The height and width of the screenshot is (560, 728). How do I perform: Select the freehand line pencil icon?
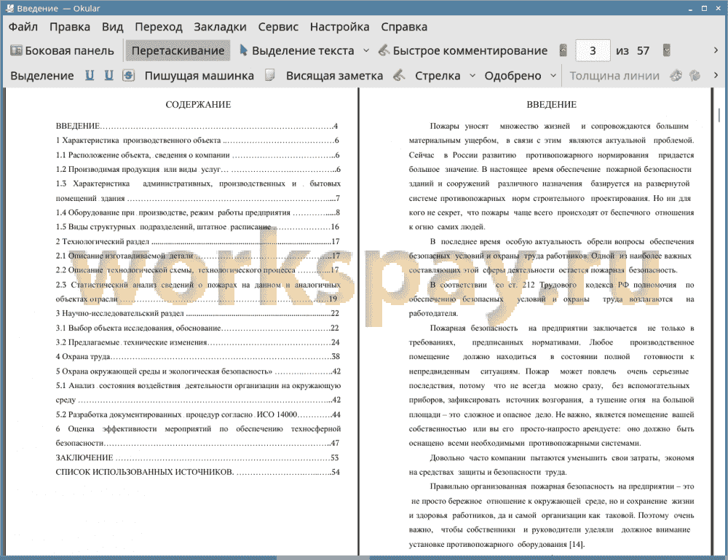[x=399, y=75]
